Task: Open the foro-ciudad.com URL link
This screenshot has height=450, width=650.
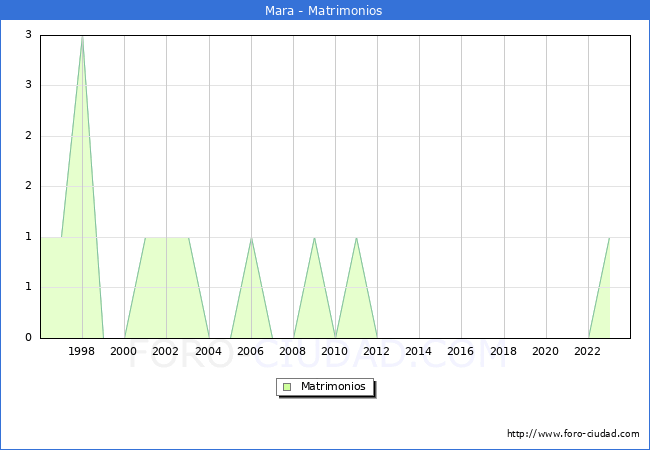Action: (573, 434)
